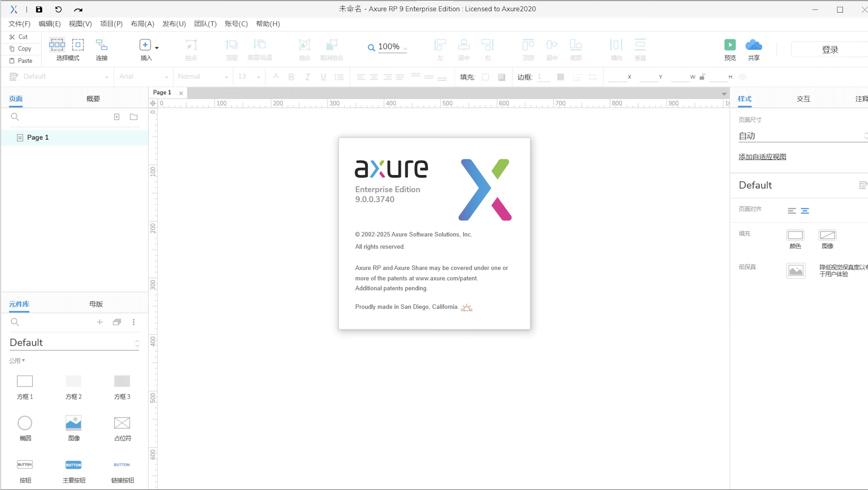Viewport: 868px width, 490px height.
Task: Click the 登录 login button
Action: pos(830,49)
